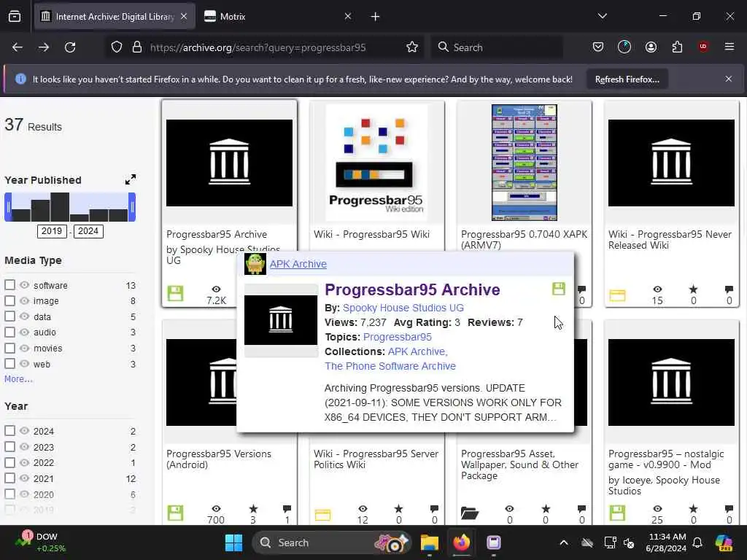Screen dimensions: 747x560
Task: Reload the current archive.org page
Action: point(70,47)
